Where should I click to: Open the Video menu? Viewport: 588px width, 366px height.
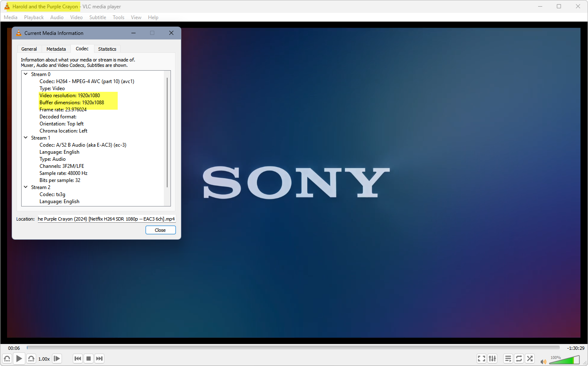click(77, 17)
